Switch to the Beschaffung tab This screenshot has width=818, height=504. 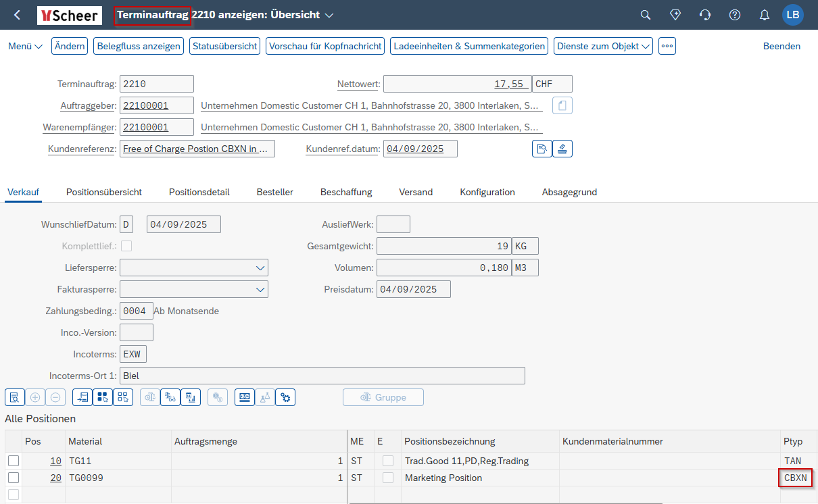346,192
